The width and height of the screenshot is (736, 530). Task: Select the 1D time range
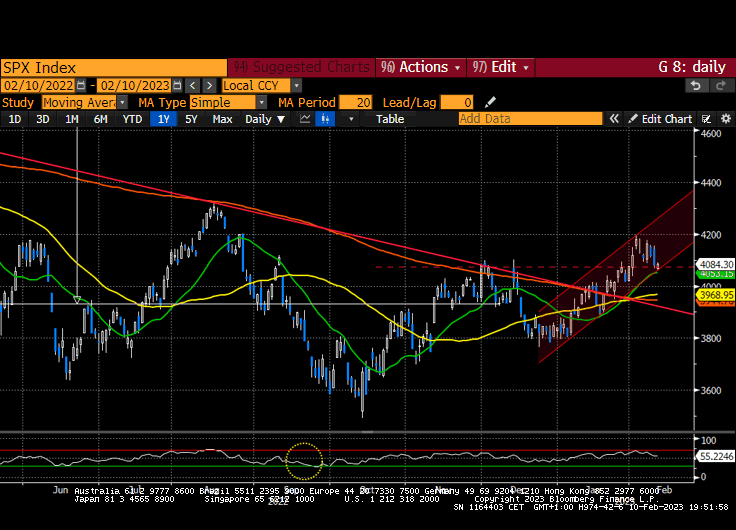(15, 119)
